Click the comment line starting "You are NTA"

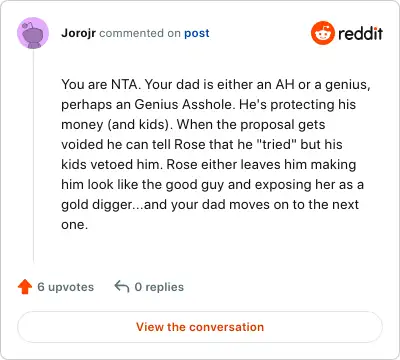click(216, 85)
